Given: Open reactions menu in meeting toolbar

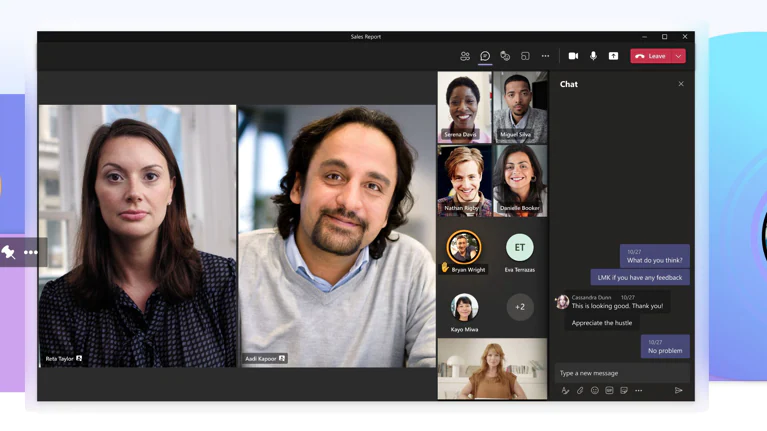Looking at the screenshot, I should point(505,56).
